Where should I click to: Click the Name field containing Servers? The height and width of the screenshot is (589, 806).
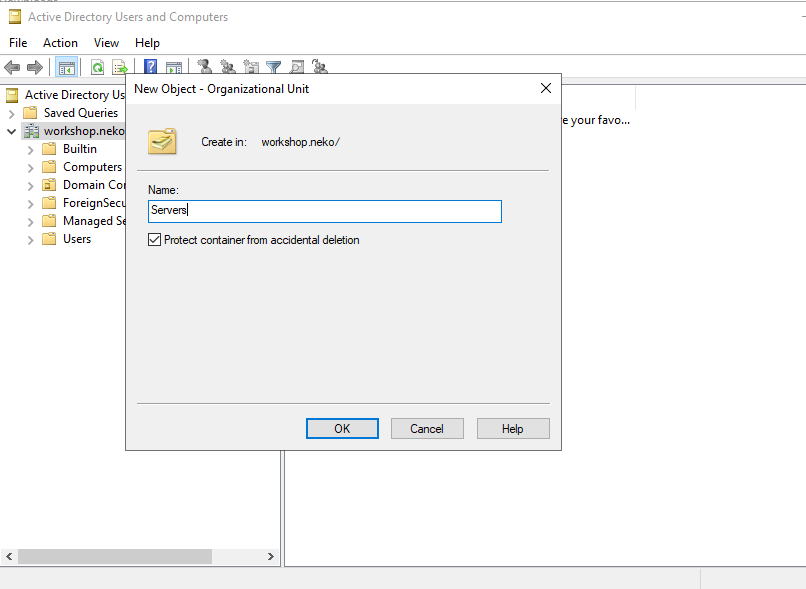coord(324,211)
